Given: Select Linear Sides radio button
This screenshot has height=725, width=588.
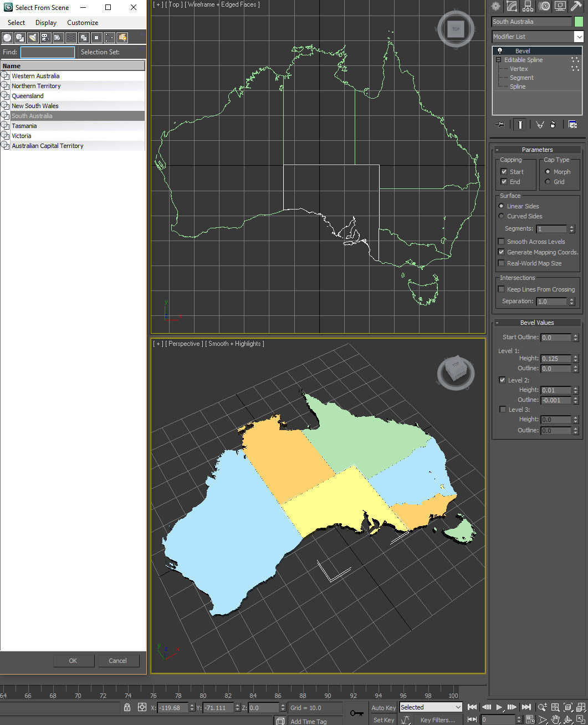Looking at the screenshot, I should [502, 206].
